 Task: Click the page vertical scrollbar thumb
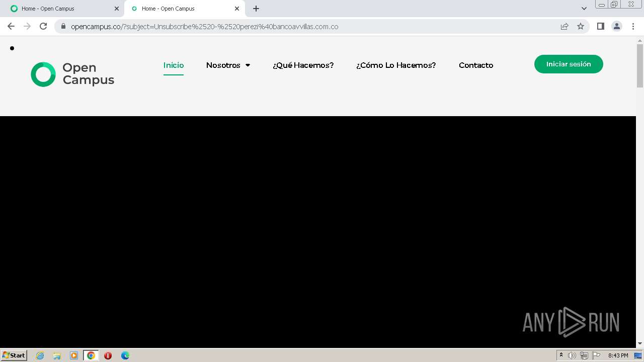click(640, 65)
